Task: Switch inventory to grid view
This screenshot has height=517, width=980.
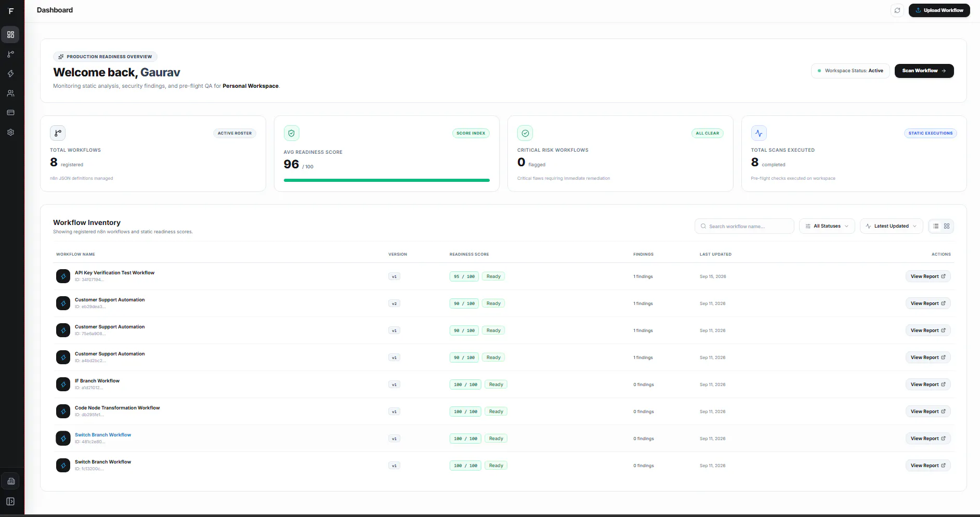Action: [x=947, y=226]
